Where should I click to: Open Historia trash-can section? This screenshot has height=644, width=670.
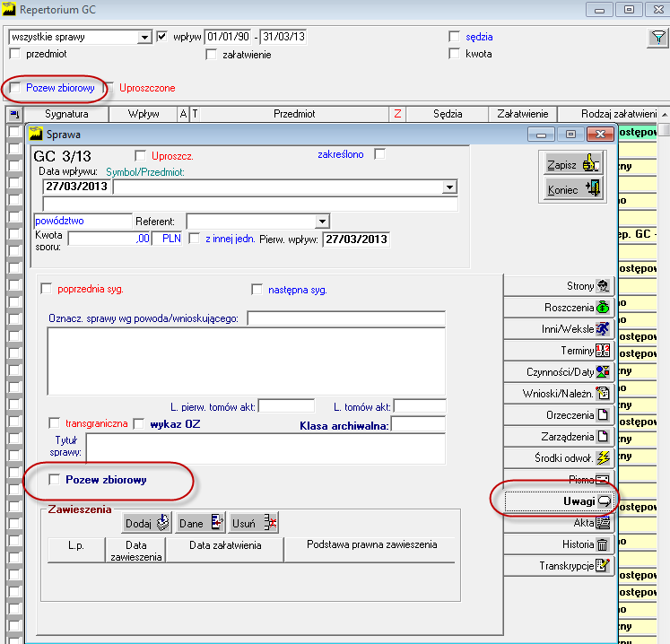pyautogui.click(x=559, y=544)
